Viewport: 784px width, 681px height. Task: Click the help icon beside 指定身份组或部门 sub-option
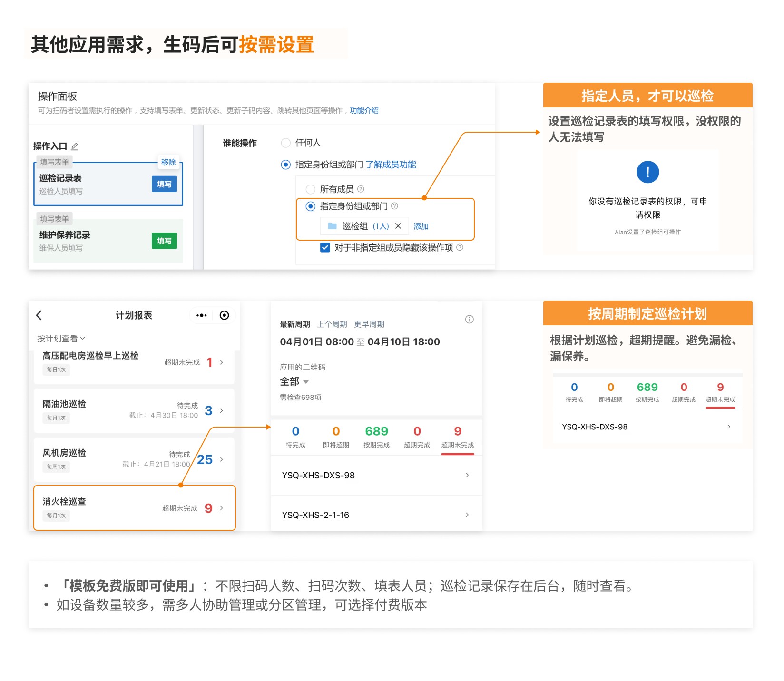(394, 206)
